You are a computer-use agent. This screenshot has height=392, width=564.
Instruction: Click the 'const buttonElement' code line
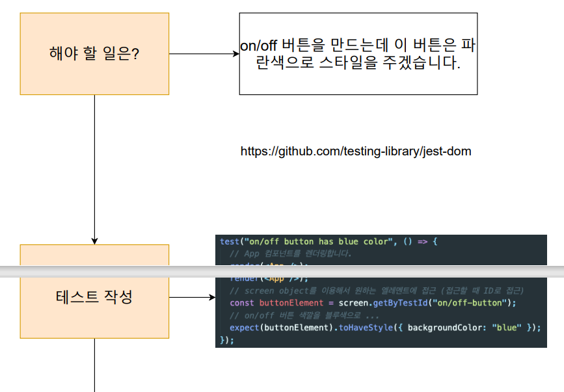(373, 303)
